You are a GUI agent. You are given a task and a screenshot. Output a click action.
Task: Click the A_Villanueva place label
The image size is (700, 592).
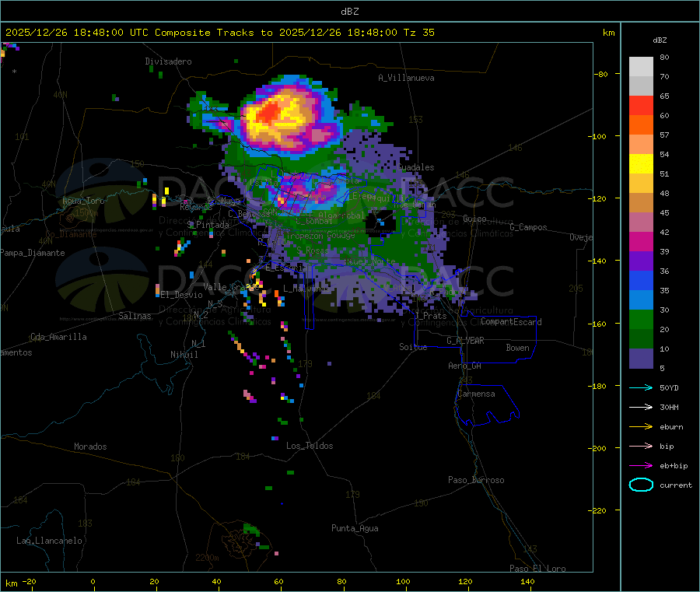406,78
